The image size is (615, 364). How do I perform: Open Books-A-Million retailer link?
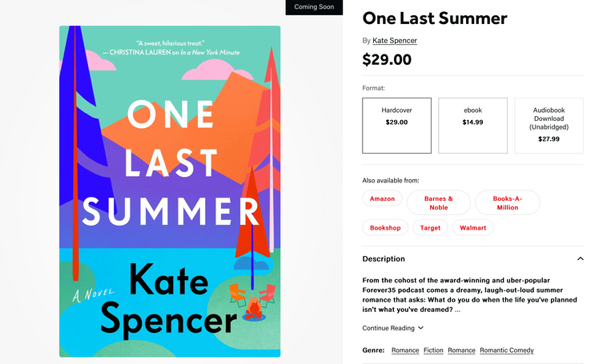click(506, 202)
